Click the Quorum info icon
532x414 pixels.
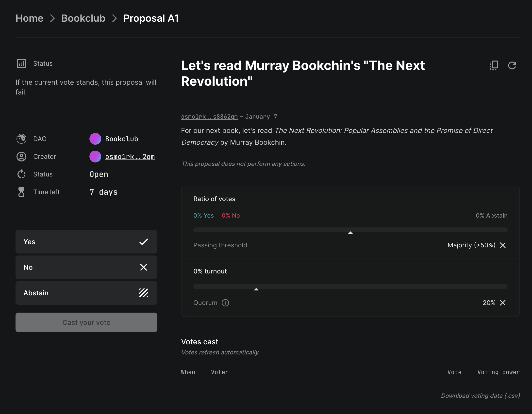225,303
